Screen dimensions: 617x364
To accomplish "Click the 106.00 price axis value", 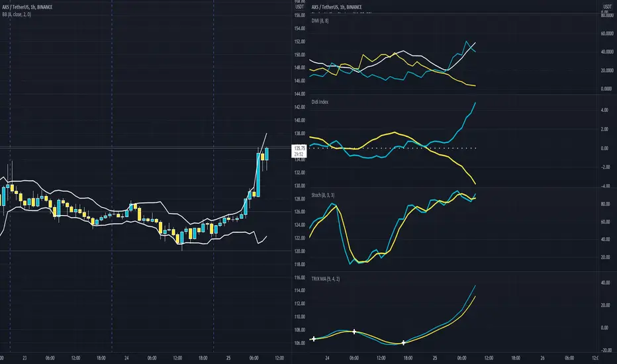I will (299, 343).
